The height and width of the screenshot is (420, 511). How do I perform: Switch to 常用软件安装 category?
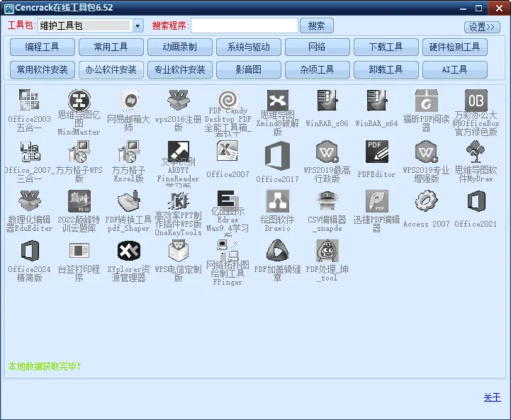(43, 69)
